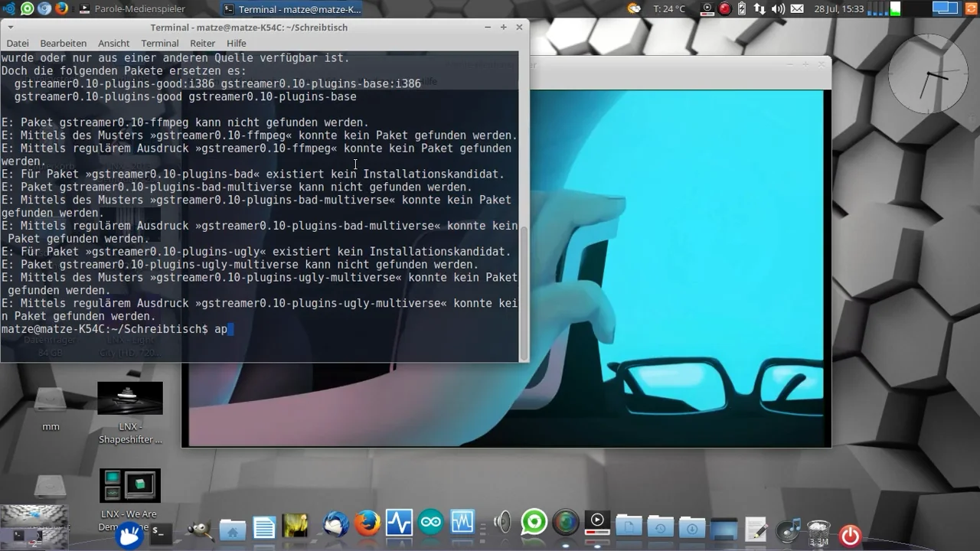Open the Hilfe menu in Terminal

tap(237, 44)
